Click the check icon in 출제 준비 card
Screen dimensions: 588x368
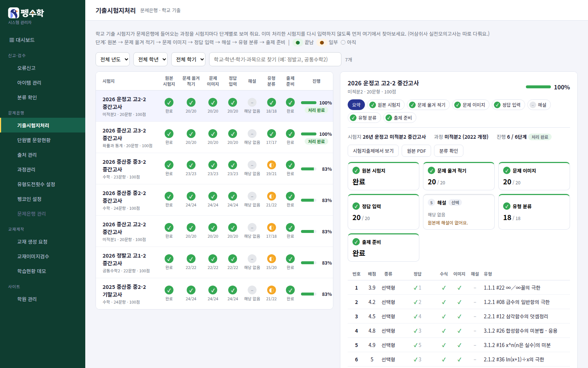pyautogui.click(x=356, y=242)
